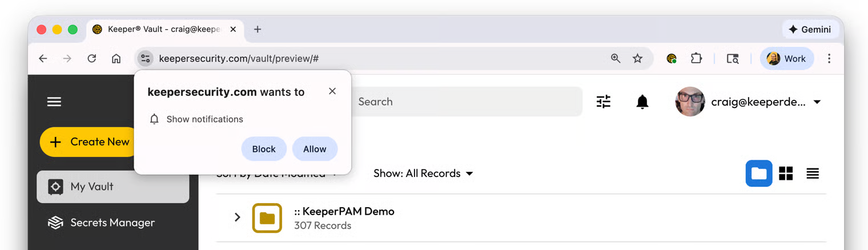The height and width of the screenshot is (250, 868).
Task: Open the hamburger menu in sidebar
Action: tap(54, 102)
